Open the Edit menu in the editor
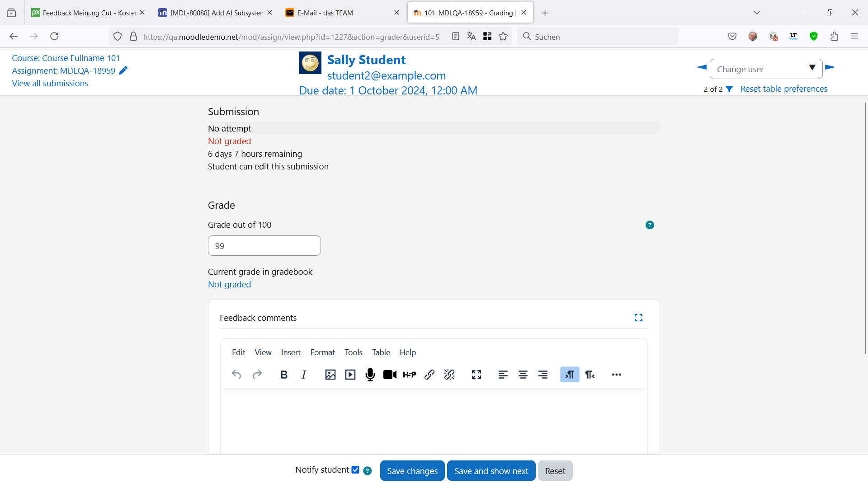 coord(238,352)
